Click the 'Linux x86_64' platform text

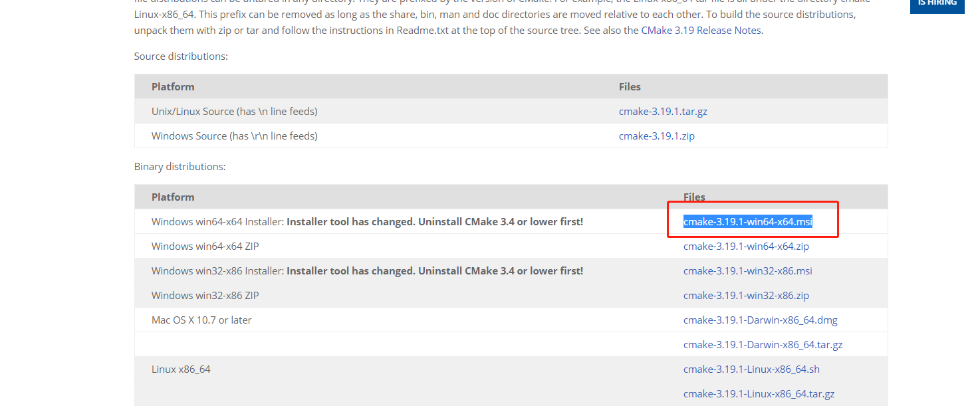[x=181, y=369]
